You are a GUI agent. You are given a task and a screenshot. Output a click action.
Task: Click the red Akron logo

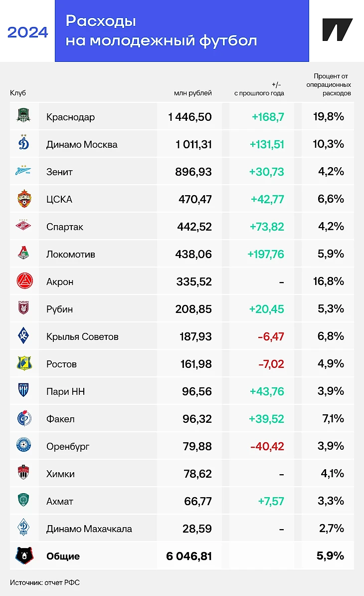(24, 281)
